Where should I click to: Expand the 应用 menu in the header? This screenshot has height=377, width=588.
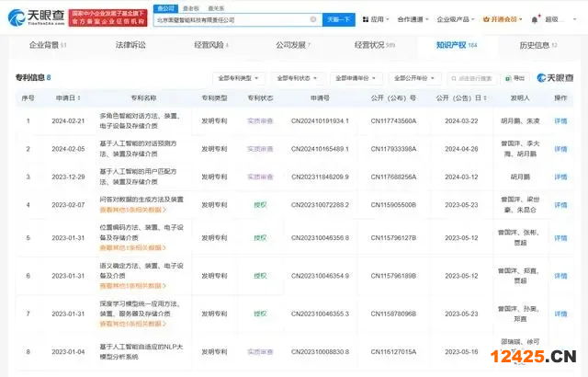point(376,19)
